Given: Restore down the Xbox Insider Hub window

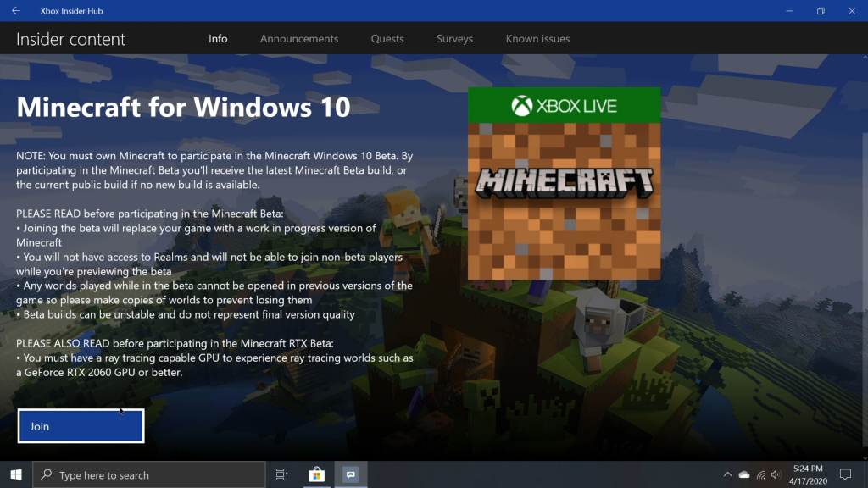Looking at the screenshot, I should tap(821, 10).
